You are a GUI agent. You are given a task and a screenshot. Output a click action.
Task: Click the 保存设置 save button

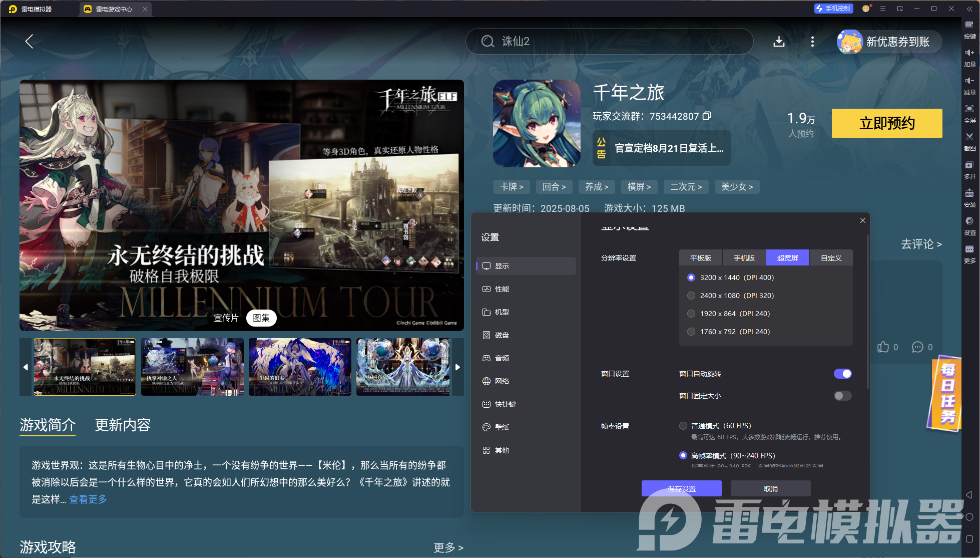pos(681,488)
